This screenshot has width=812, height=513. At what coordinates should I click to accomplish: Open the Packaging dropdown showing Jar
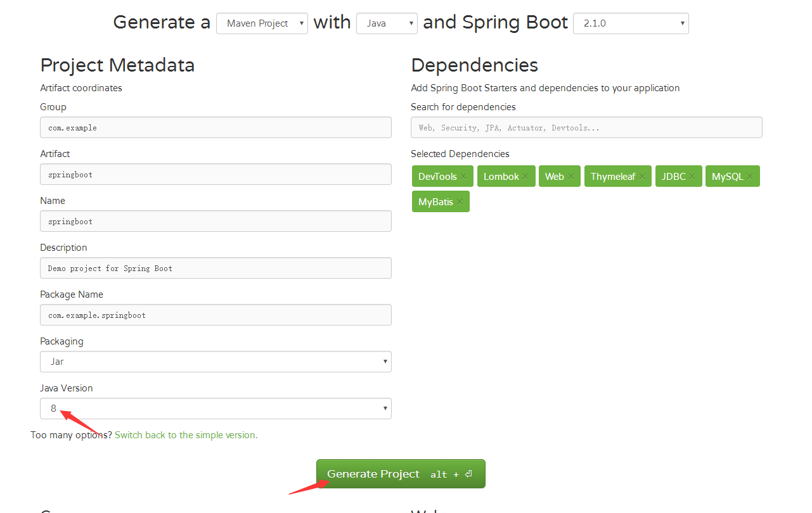click(216, 361)
